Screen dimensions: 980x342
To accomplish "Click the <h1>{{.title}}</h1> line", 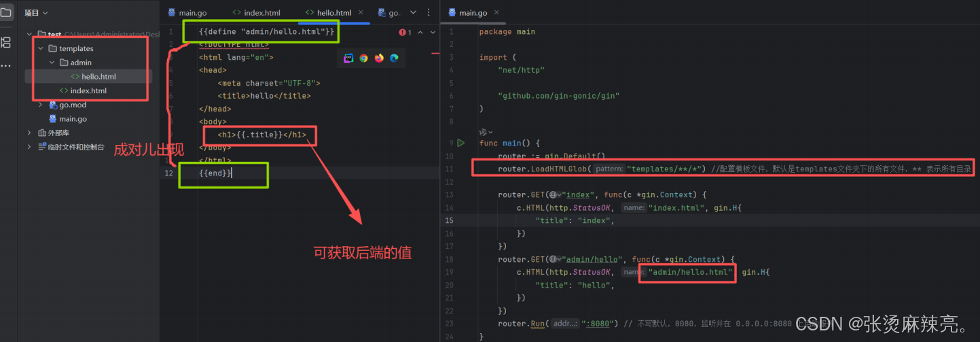I will 261,135.
